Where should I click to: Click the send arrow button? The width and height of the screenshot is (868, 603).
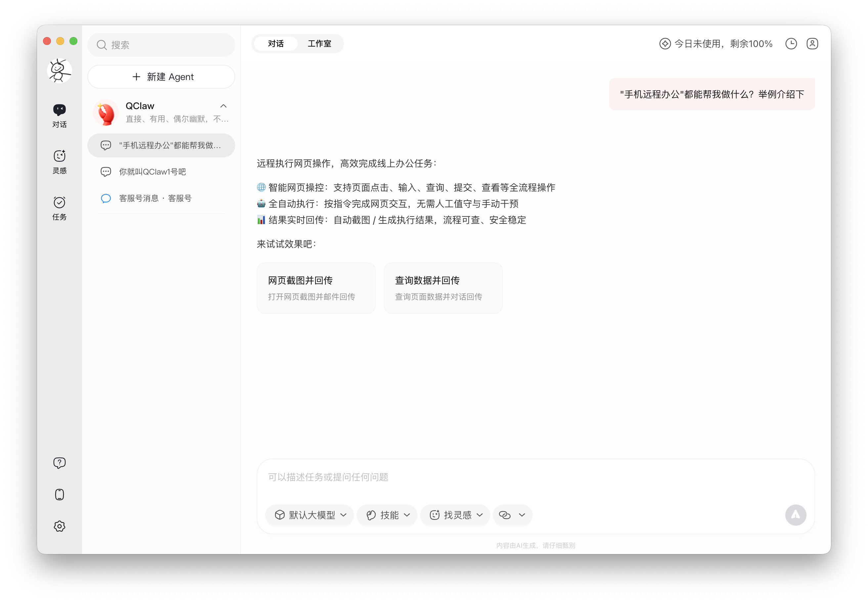(x=796, y=515)
